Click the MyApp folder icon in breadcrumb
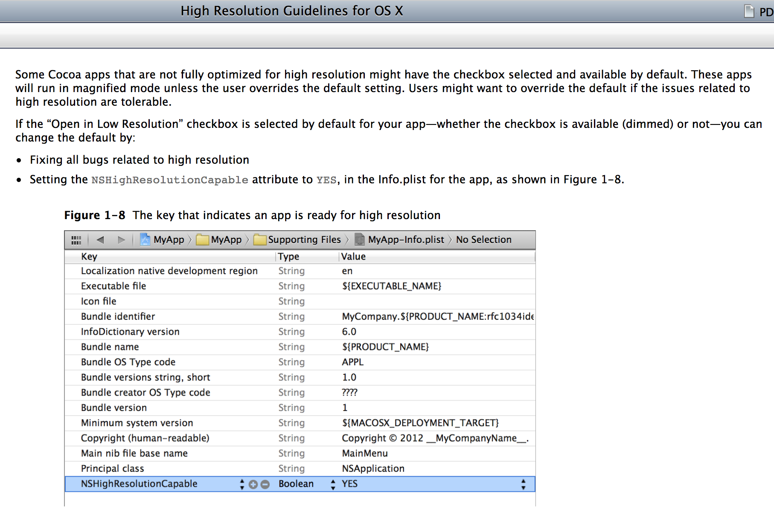Image resolution: width=774 pixels, height=532 pixels. pos(203,240)
